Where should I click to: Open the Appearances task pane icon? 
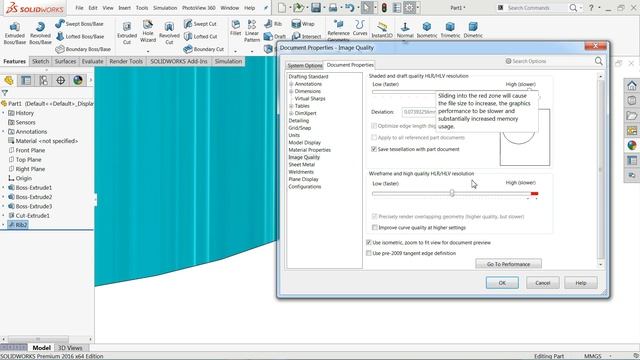click(632, 145)
